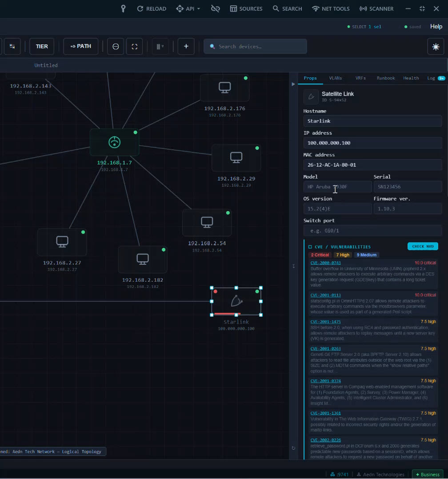
Task: Open the API dropdown menu
Action: point(188,8)
